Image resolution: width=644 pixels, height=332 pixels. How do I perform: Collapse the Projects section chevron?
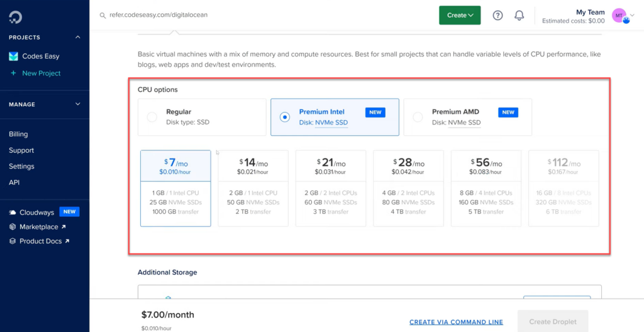click(77, 37)
